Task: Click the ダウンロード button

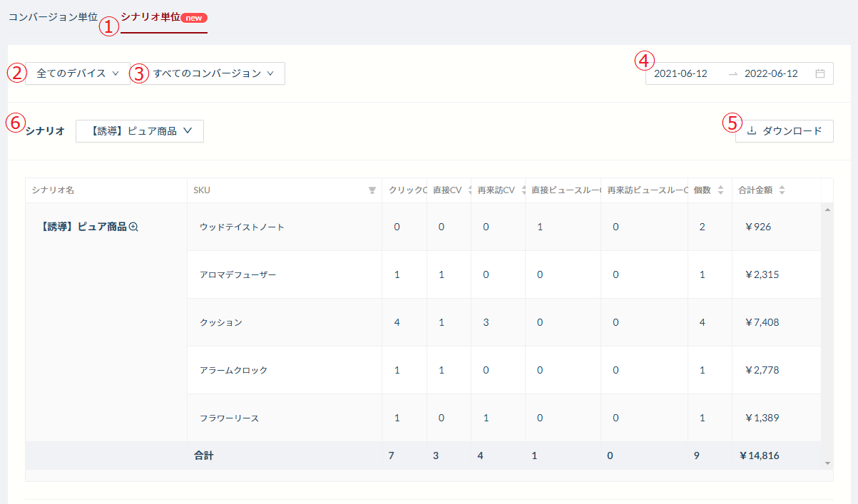Action: coord(785,131)
